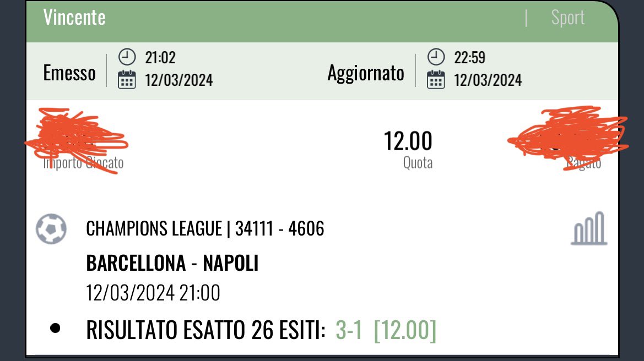The image size is (644, 361).
Task: Click the clock icon next to 22:59
Action: 436,57
